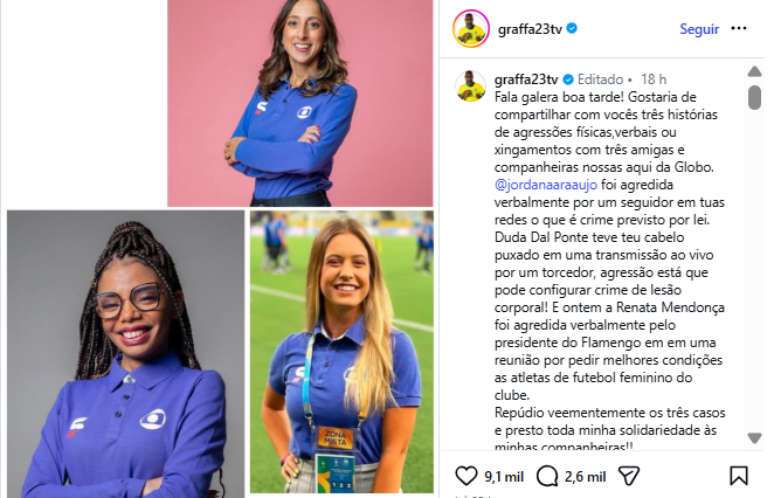Click the verified badge next to header username
Viewport: 774px width, 498px height.
[x=572, y=29]
